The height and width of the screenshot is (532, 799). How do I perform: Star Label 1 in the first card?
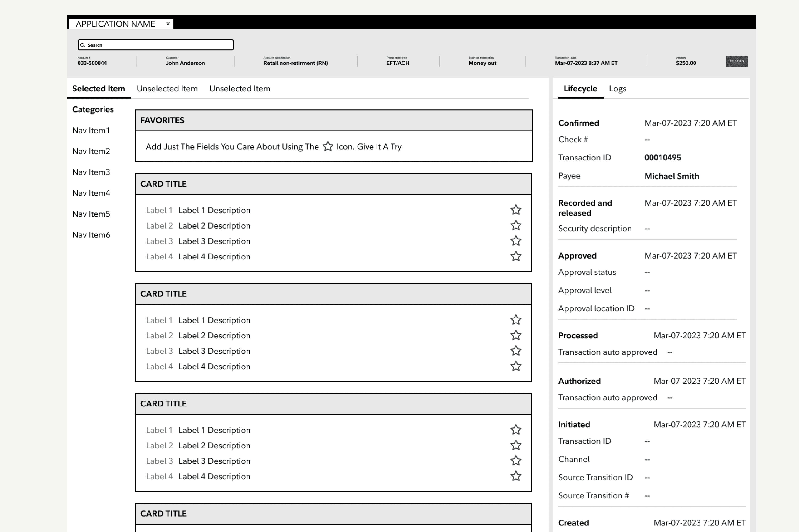pos(516,210)
